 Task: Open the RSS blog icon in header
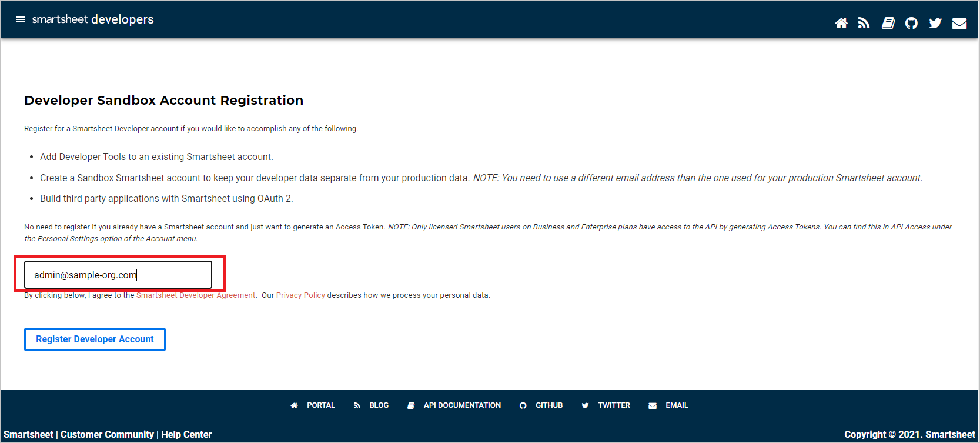pyautogui.click(x=864, y=23)
